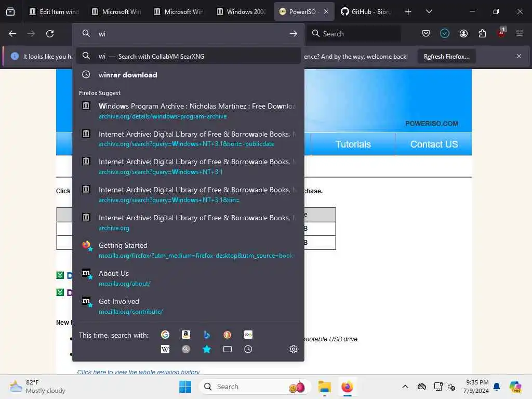This screenshot has height=399, width=532.
Task: Open Firefox View at the tab bar start
Action: tap(10, 11)
